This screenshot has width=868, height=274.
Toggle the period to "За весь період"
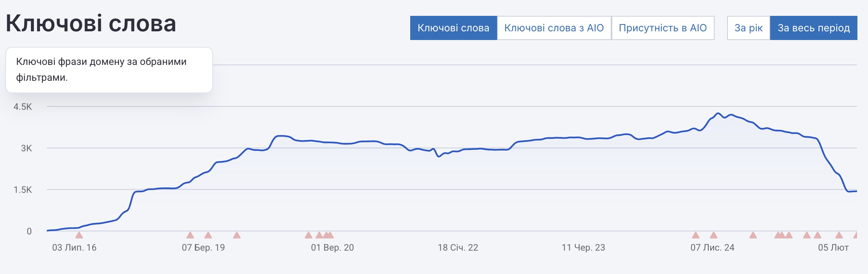point(814,28)
